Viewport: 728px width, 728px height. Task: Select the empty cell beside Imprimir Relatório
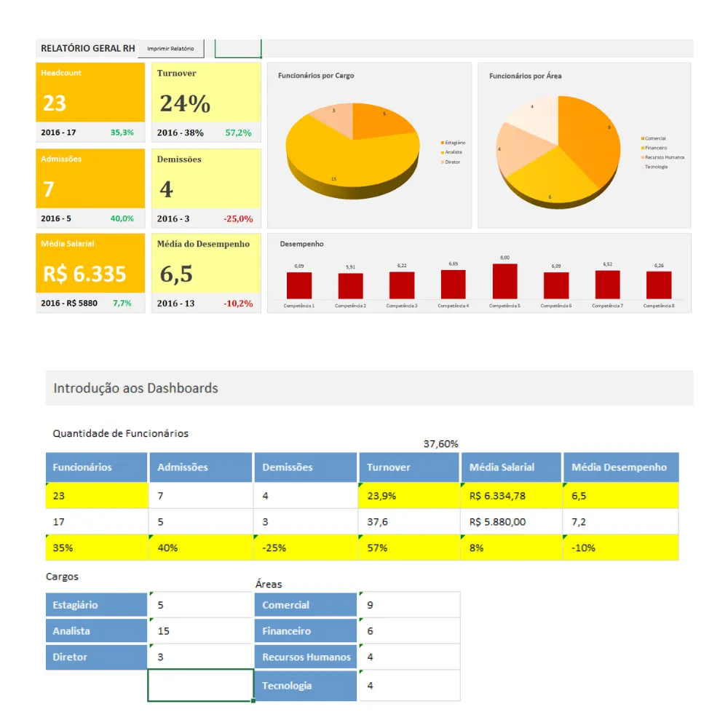point(238,48)
